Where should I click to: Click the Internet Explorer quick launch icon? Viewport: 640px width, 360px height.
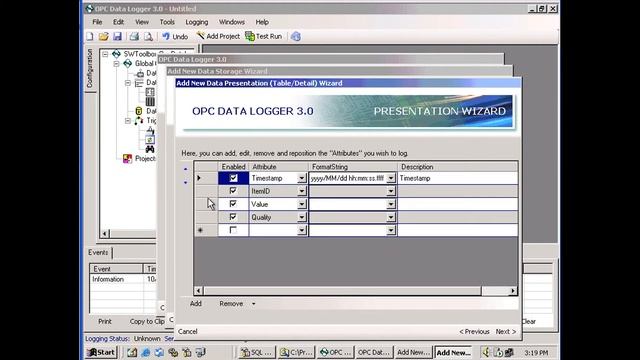(x=145, y=352)
